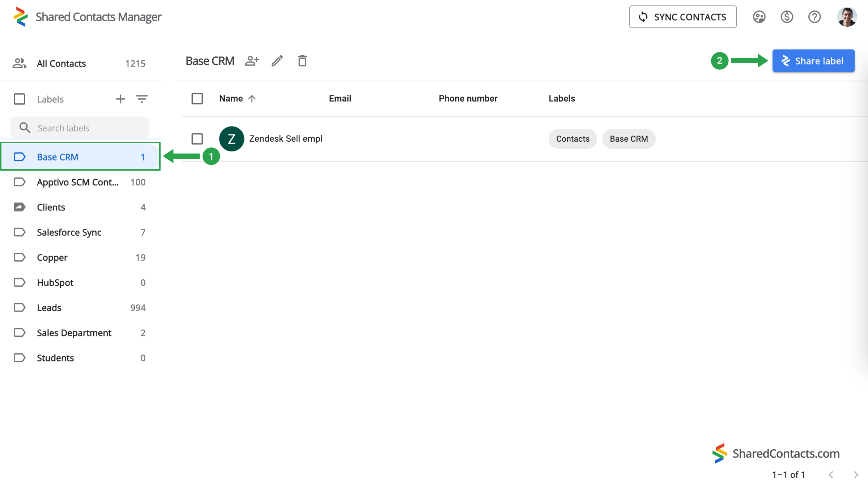868x488 pixels.
Task: Delete the Base CRM label trash icon
Action: [x=302, y=61]
